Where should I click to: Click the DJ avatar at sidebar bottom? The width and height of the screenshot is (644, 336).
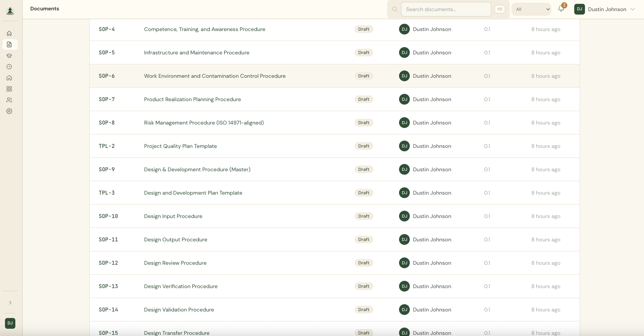(10, 323)
